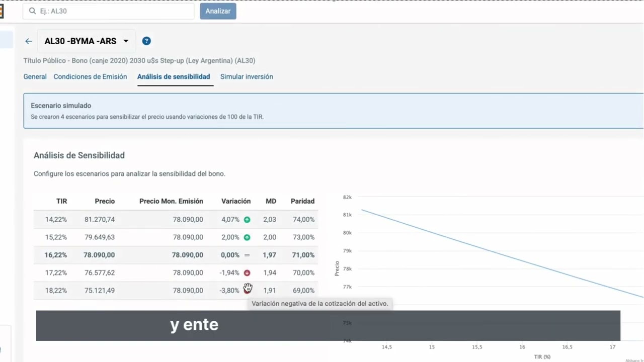Click the MD value 2,03
This screenshot has height=362, width=644.
[270, 220]
